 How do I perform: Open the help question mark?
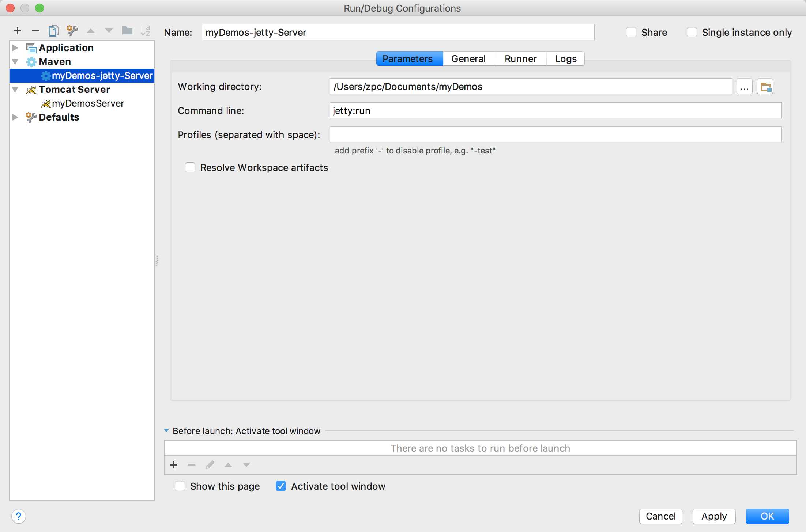tap(18, 516)
